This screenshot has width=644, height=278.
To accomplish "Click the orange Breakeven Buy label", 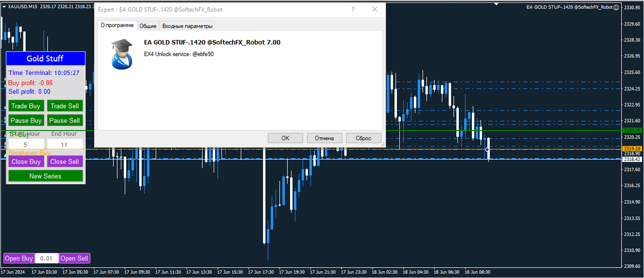I will click(29, 152).
